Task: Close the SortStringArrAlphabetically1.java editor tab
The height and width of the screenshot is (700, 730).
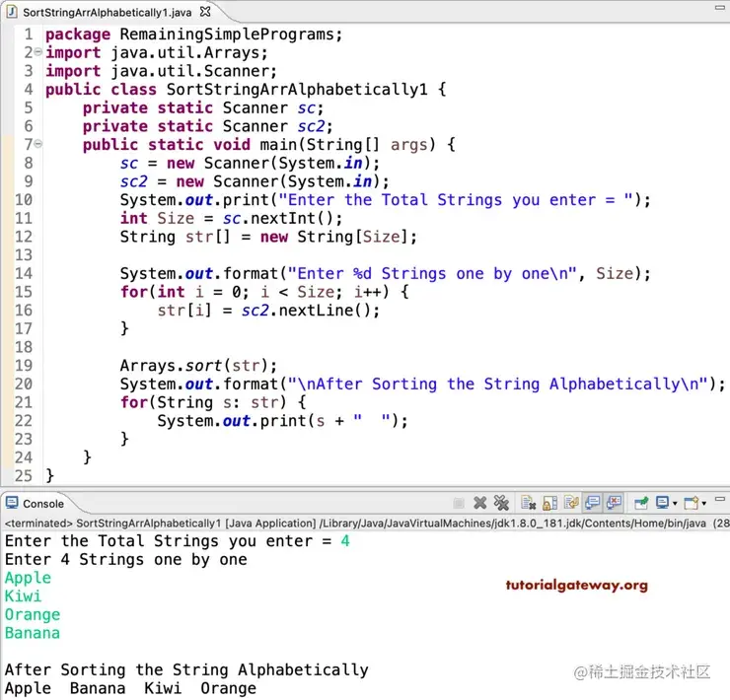Action: coord(205,11)
